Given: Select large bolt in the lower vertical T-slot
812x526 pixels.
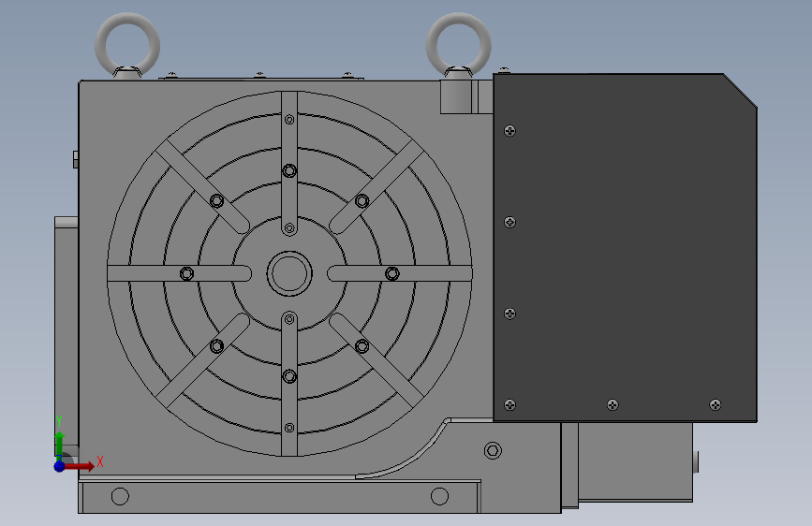Looking at the screenshot, I should click(x=289, y=376).
